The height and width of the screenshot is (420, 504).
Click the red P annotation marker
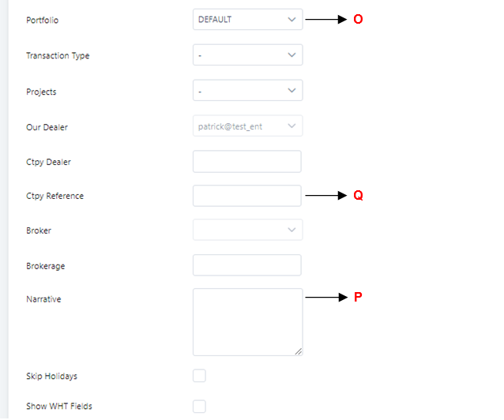(358, 297)
